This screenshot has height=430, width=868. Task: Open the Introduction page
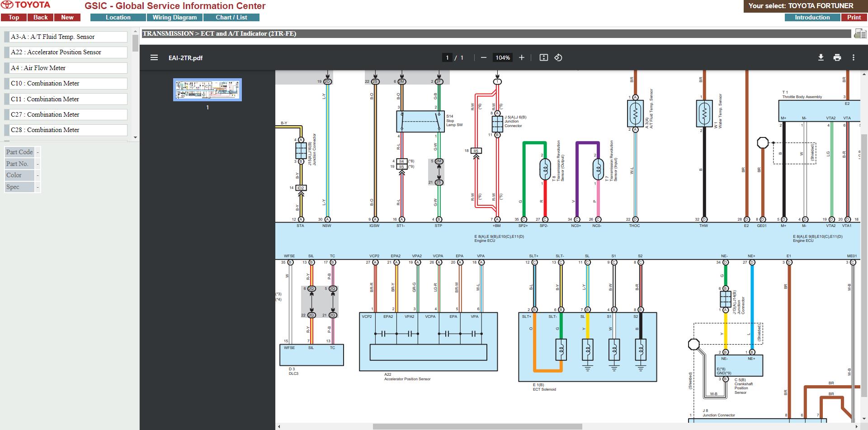(x=812, y=17)
